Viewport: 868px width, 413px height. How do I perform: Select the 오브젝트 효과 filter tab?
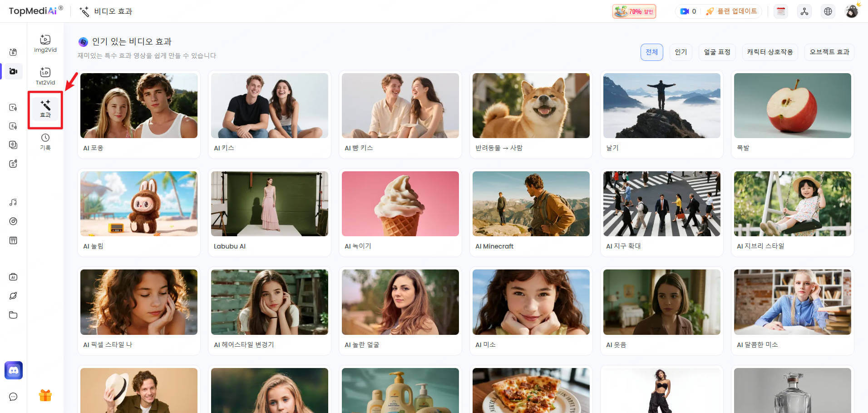click(x=829, y=52)
